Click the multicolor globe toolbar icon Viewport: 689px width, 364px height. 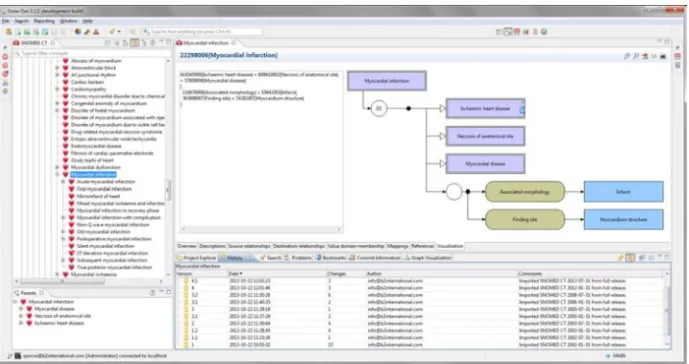(x=78, y=32)
